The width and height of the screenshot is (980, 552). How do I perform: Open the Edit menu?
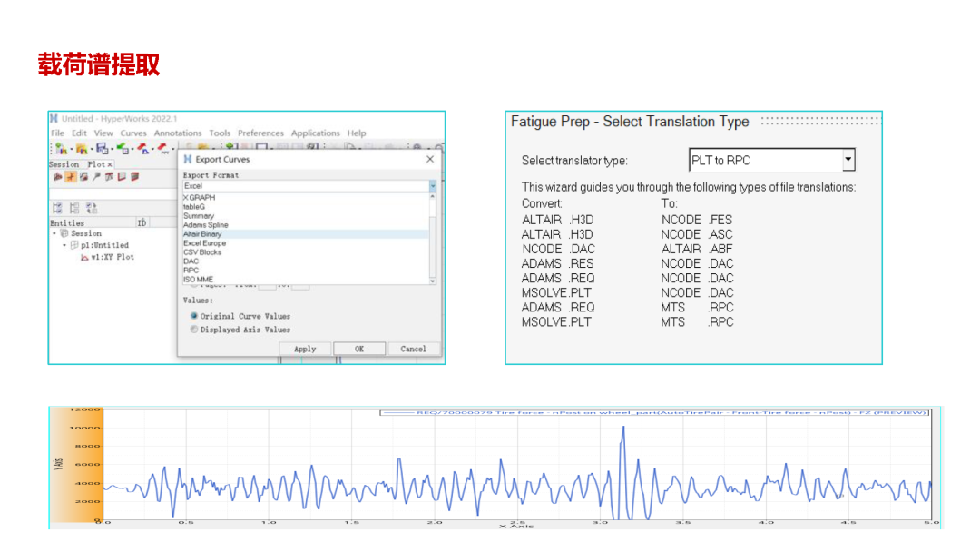coord(79,133)
